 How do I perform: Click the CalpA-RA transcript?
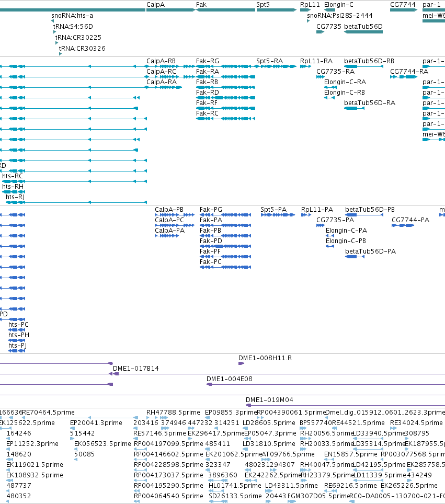(164, 87)
